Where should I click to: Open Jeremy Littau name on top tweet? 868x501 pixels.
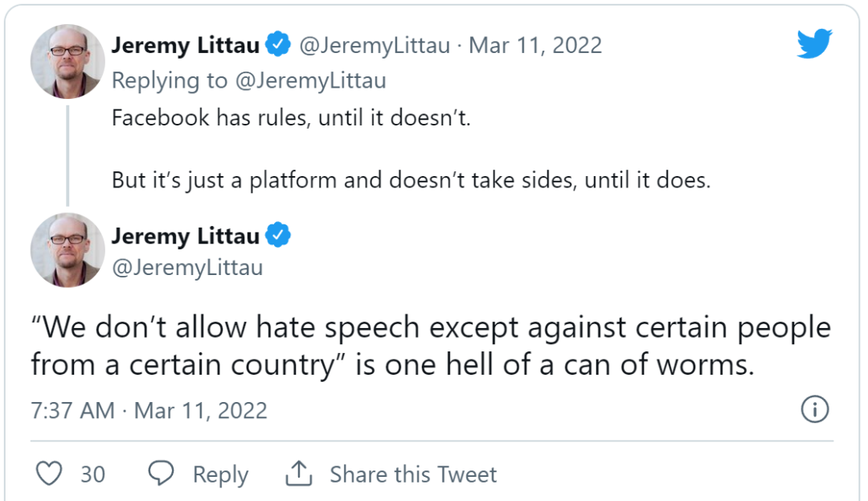pos(185,46)
